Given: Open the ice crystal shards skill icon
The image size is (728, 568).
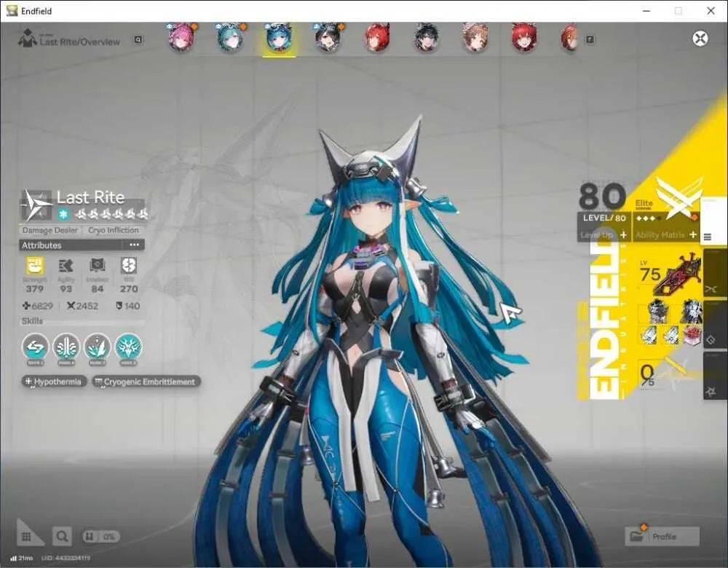Looking at the screenshot, I should [x=98, y=347].
